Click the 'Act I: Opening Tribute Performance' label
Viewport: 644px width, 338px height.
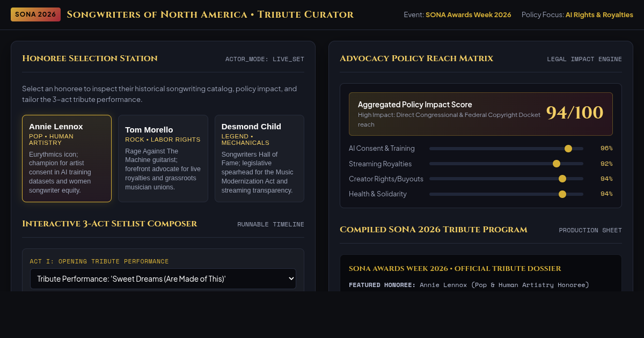(99, 261)
